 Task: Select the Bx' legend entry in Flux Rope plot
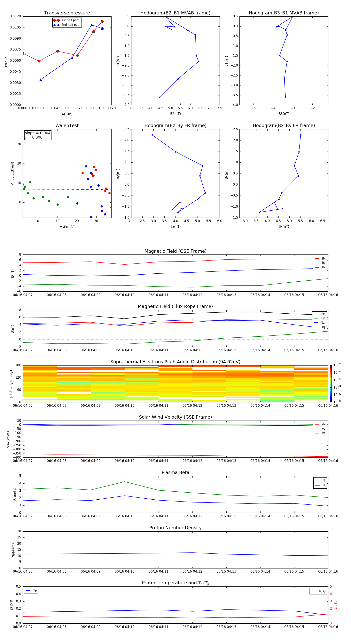coord(320,314)
